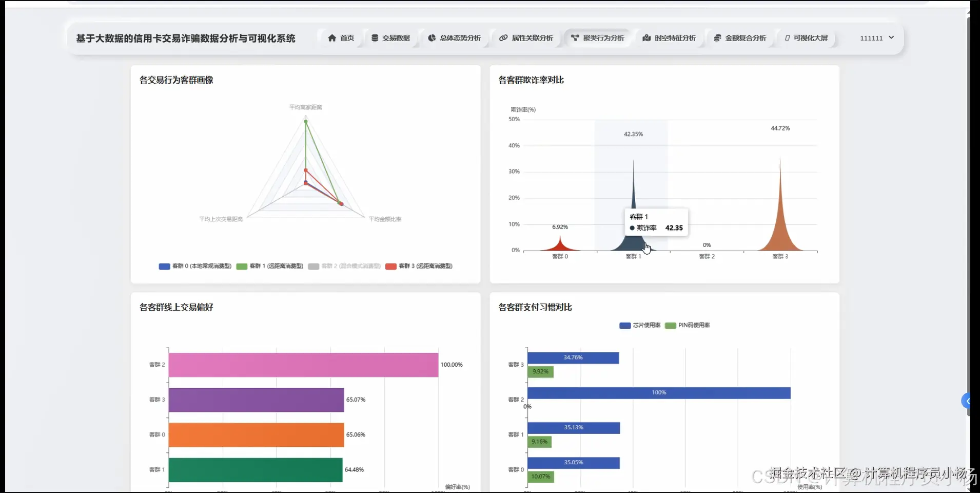Click the 客群 0 10.07% PIN bar
The width and height of the screenshot is (980, 493).
[541, 476]
